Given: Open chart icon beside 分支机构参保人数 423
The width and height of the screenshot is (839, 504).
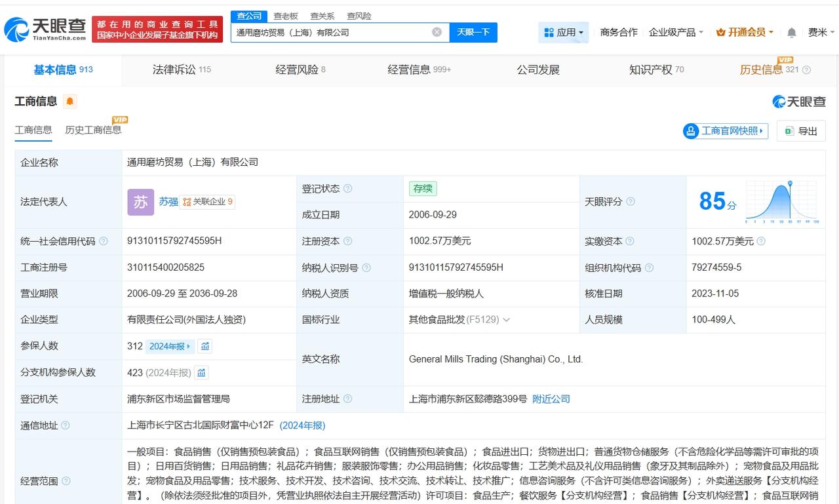Looking at the screenshot, I should [201, 372].
